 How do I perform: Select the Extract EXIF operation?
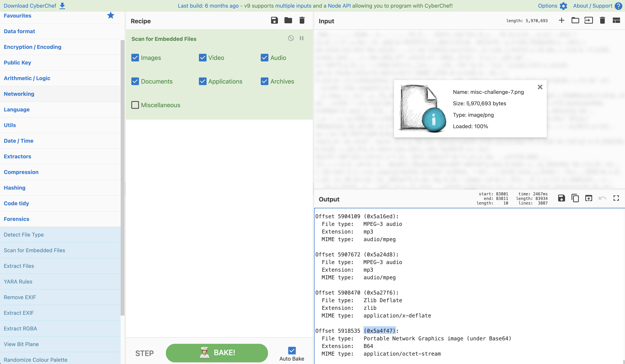click(60, 313)
